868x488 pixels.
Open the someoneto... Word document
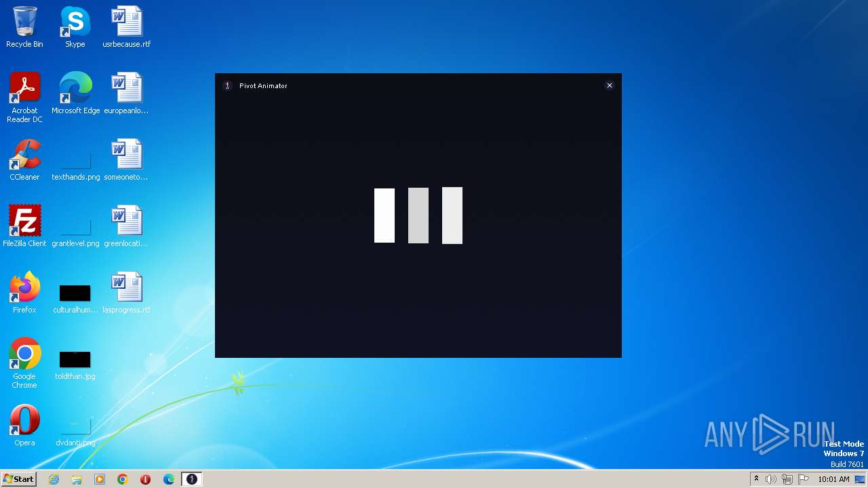coord(126,160)
